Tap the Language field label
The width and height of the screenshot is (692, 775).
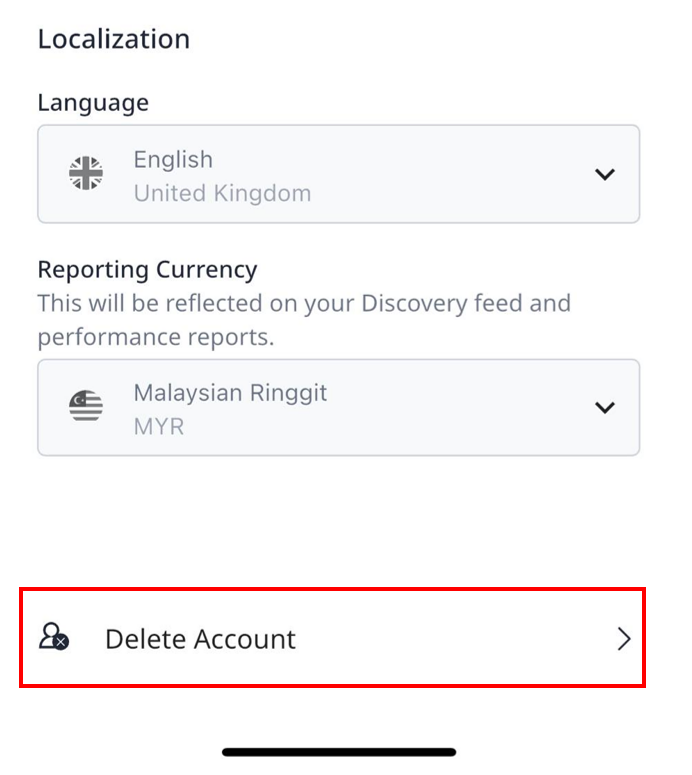(93, 103)
